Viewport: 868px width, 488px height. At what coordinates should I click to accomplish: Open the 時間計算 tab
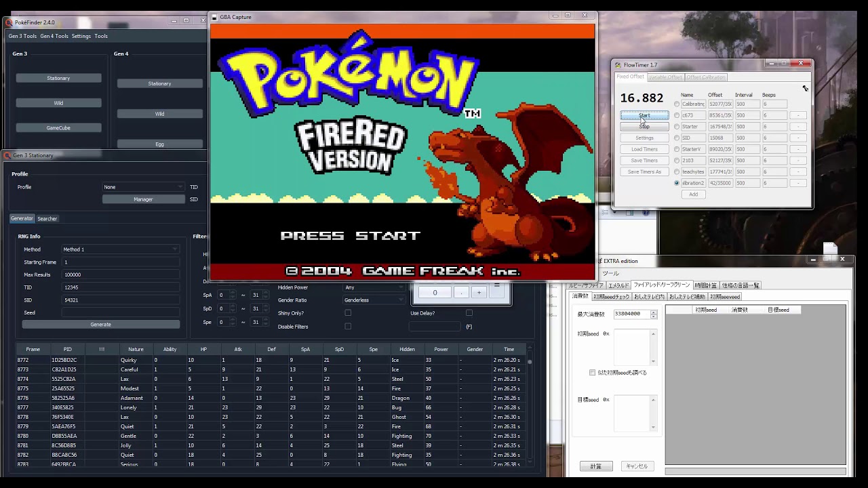[706, 285]
